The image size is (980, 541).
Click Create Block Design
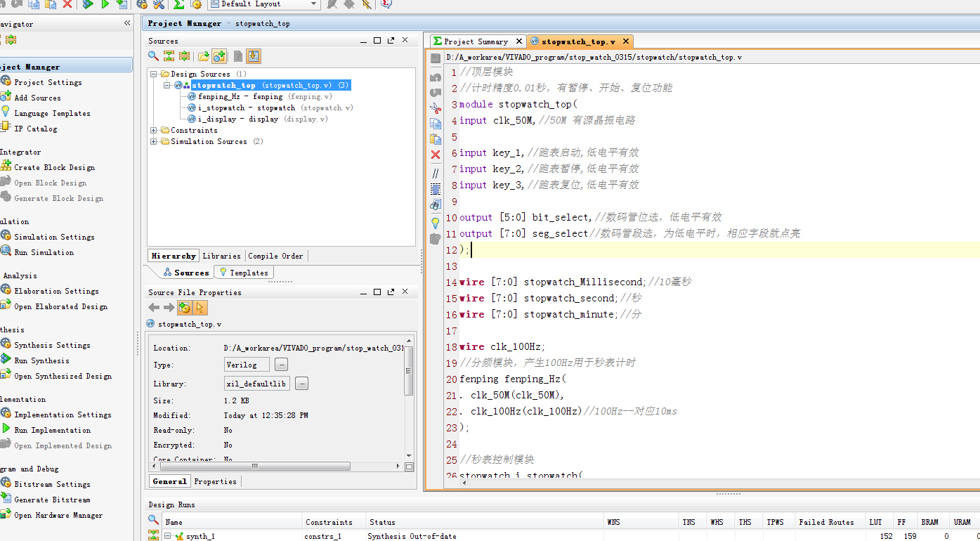54,167
